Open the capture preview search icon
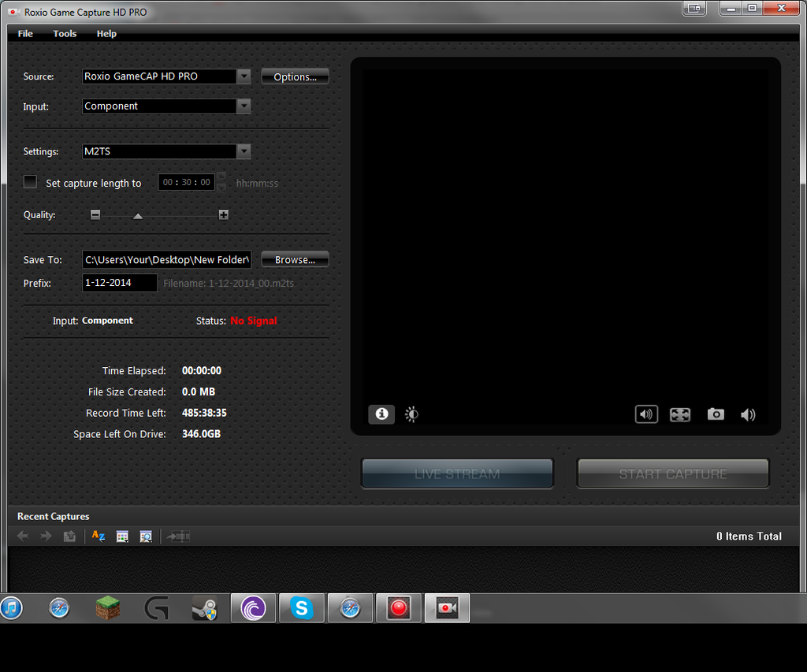Screen dimensions: 807x672 click(146, 536)
